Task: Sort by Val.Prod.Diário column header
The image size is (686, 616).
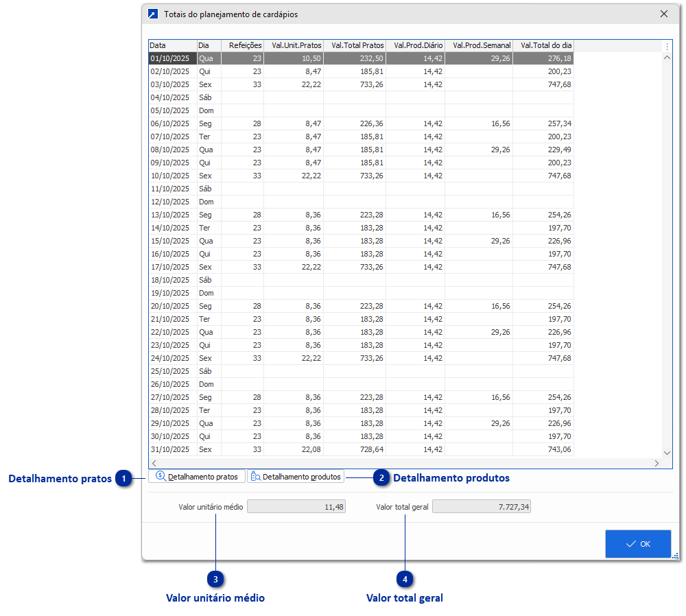Action: 415,45
